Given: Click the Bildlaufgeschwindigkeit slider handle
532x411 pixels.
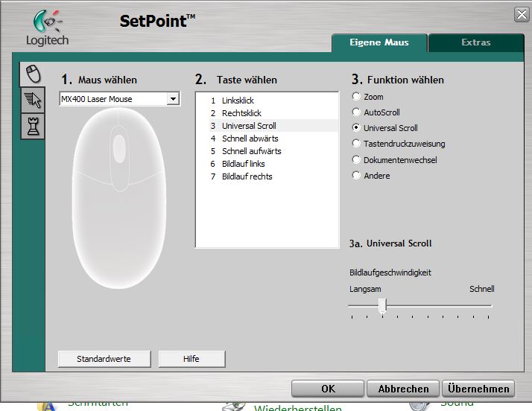Looking at the screenshot, I should (x=382, y=305).
